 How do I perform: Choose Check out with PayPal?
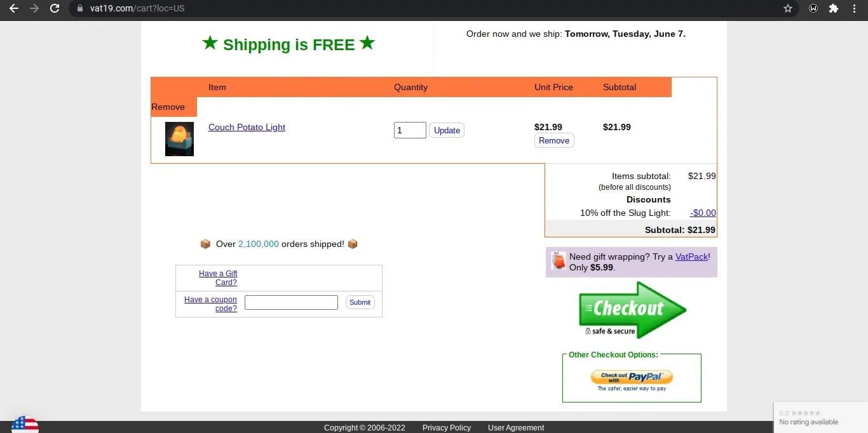pos(631,376)
